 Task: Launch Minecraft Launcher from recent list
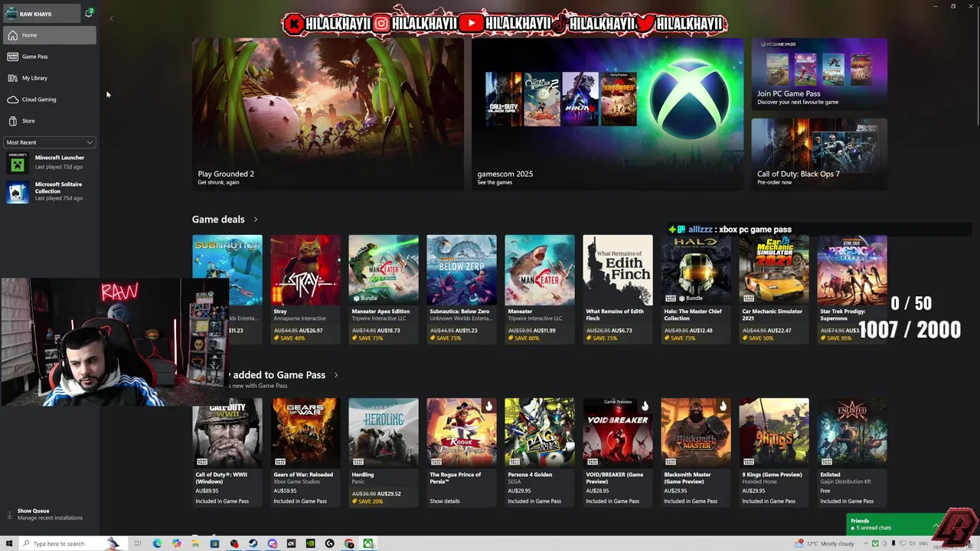click(x=49, y=162)
